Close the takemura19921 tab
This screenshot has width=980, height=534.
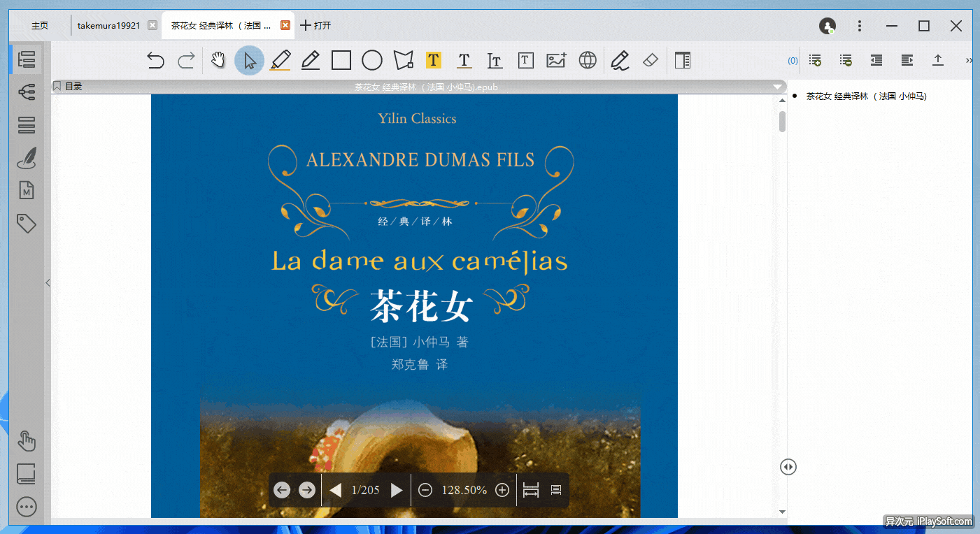152,26
